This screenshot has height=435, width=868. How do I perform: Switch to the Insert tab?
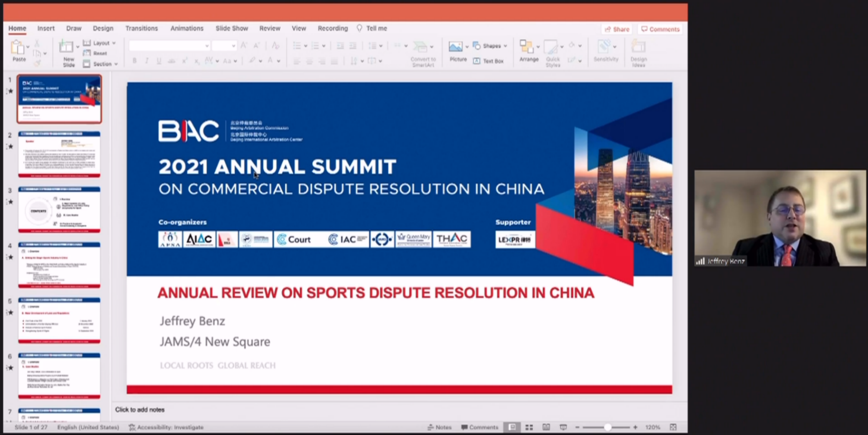point(46,28)
